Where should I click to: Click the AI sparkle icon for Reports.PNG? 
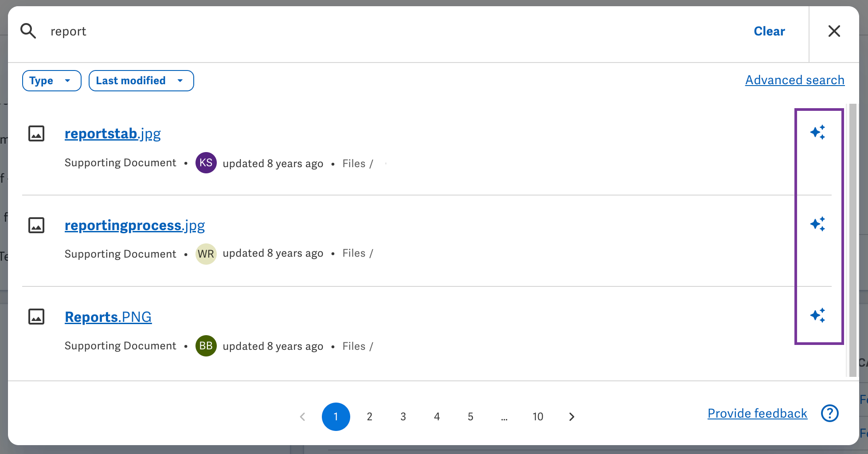tap(818, 315)
